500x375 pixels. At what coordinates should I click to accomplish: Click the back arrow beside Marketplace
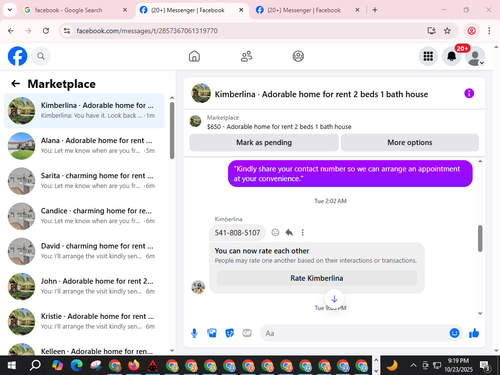tap(15, 83)
